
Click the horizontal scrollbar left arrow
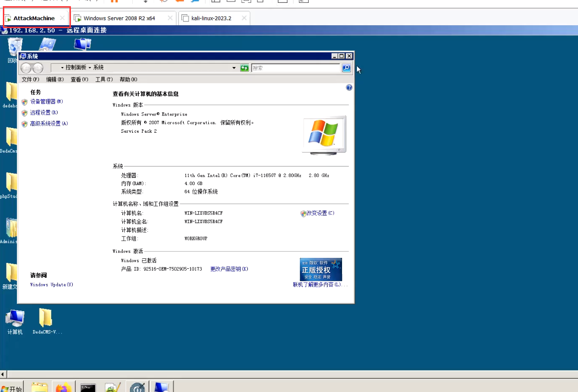click(x=3, y=374)
